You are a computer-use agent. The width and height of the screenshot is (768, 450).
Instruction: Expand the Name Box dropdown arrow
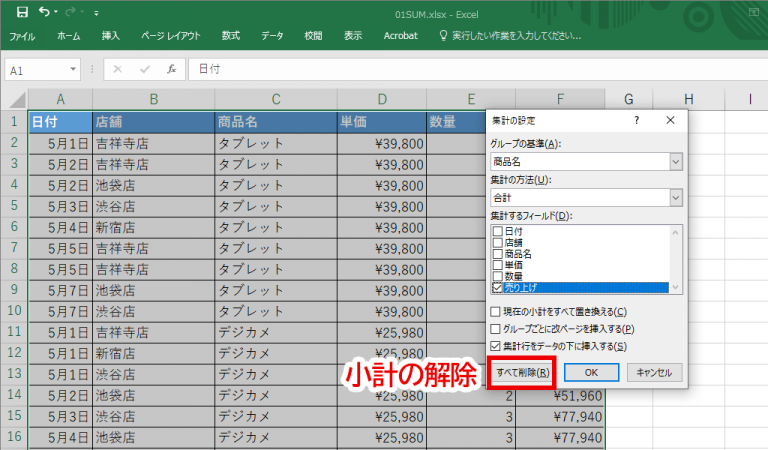(73, 70)
